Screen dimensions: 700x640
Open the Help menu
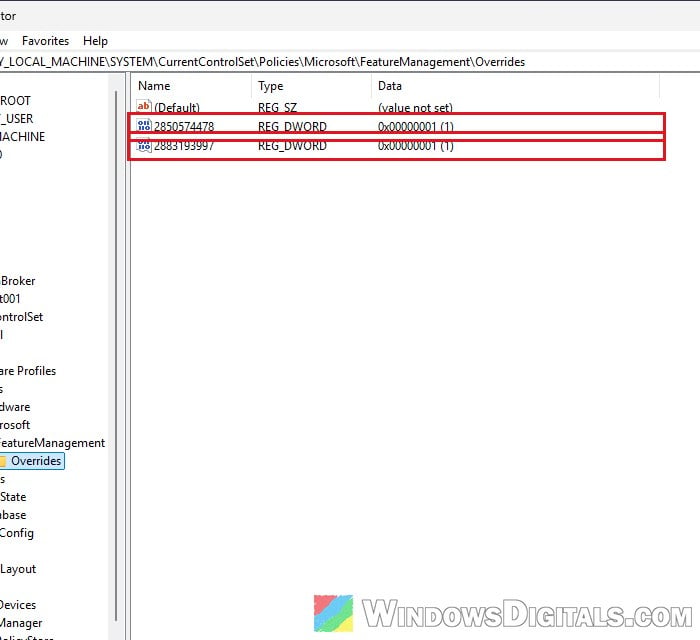click(x=95, y=41)
